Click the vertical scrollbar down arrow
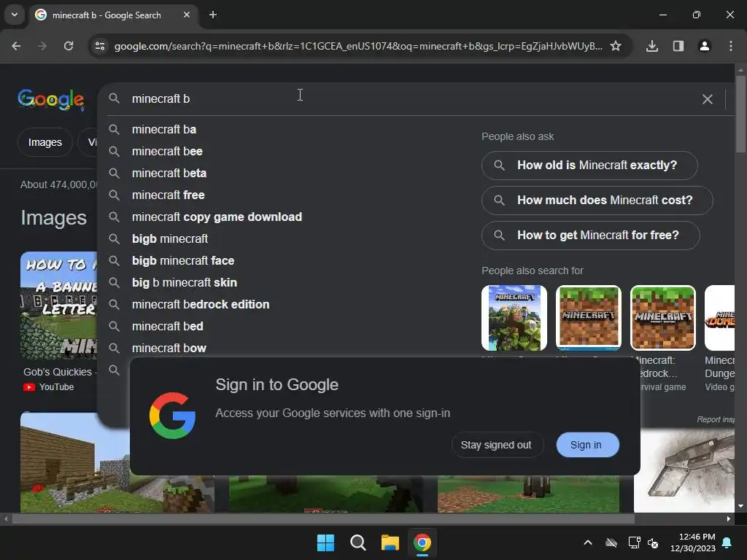The image size is (747, 560). (x=740, y=506)
